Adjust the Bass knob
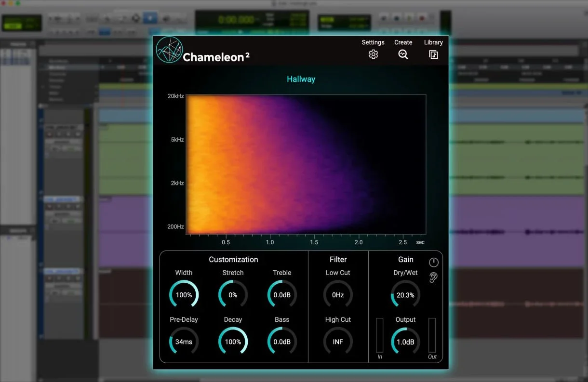 pos(282,342)
